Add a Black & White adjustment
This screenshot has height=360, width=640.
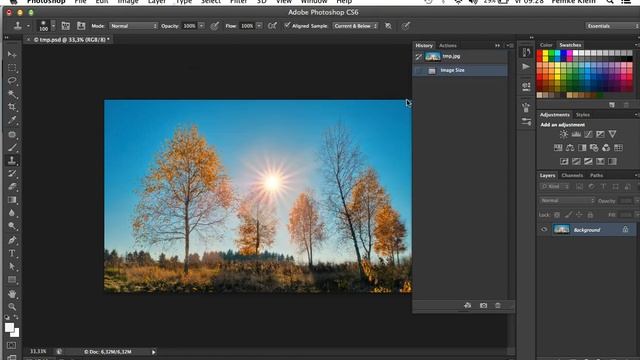582,148
